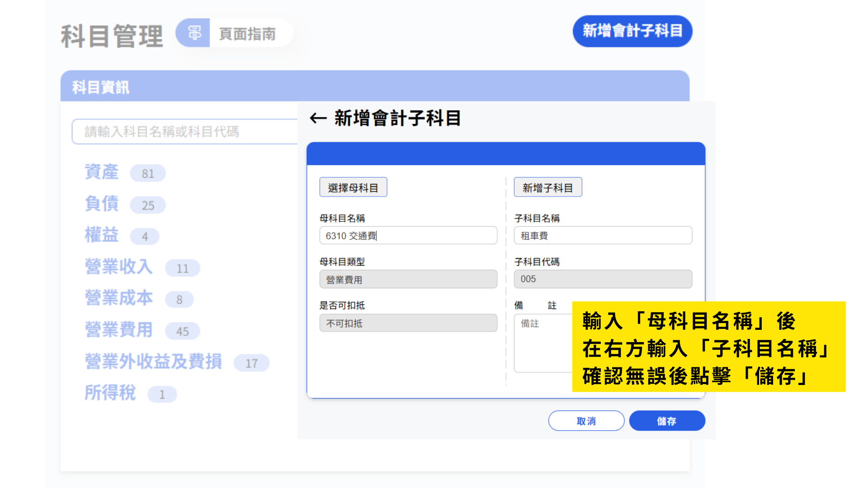
Task: Click the 母科目類型 field showing 營業費用
Action: (408, 279)
